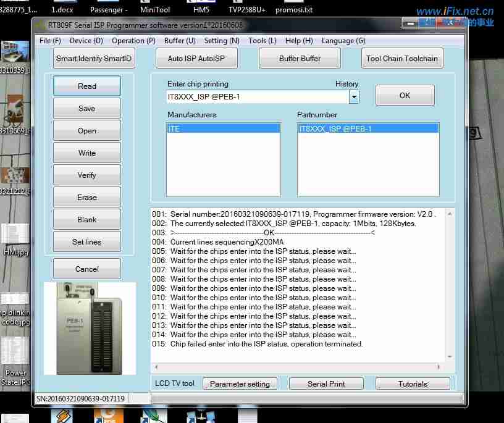Screen dimensions: 504x423
Task: Click Erase to clear the chip
Action: click(86, 197)
